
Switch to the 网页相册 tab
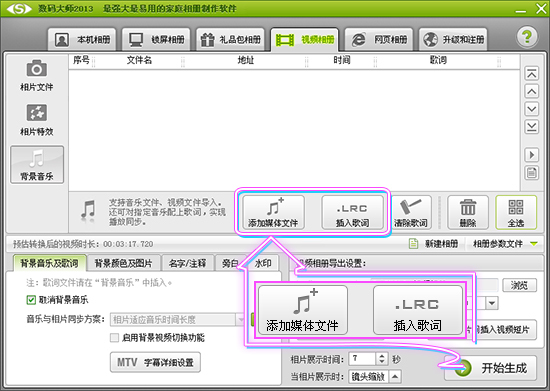point(379,40)
